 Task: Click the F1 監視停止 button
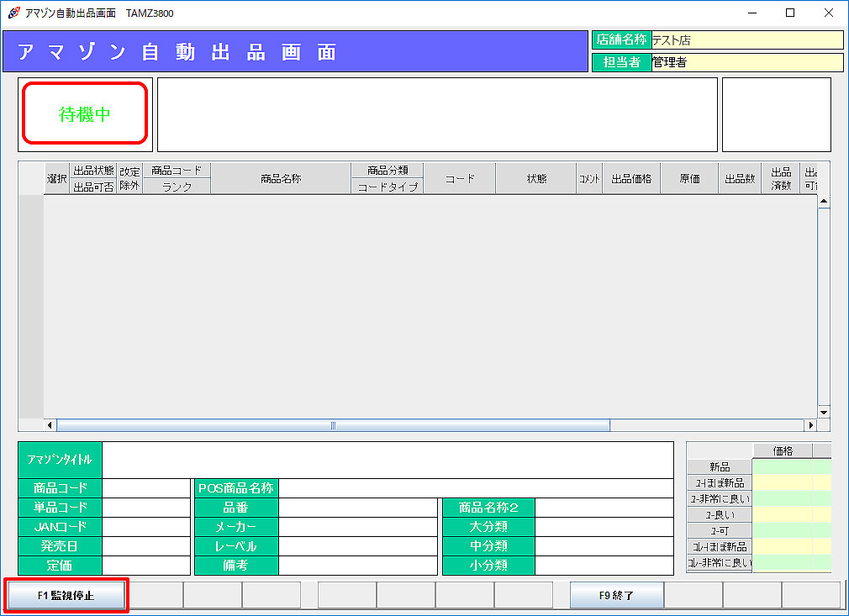coord(66,595)
